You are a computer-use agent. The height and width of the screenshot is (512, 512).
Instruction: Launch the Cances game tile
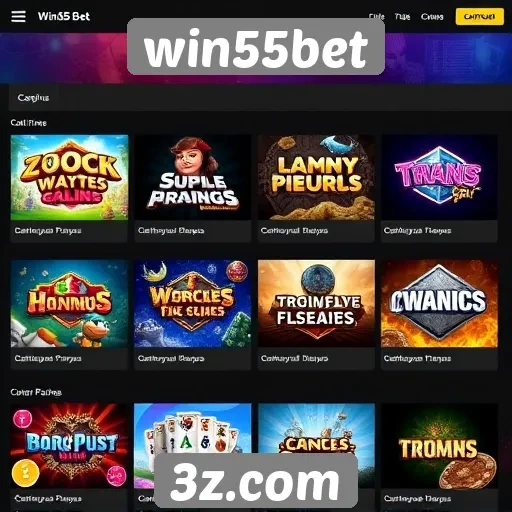316,428
